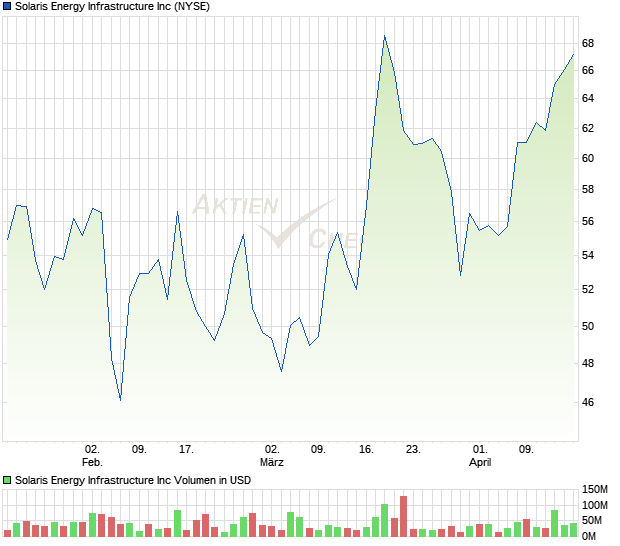This screenshot has width=620, height=546.
Task: Click the 16. date label on the axis
Action: (366, 449)
